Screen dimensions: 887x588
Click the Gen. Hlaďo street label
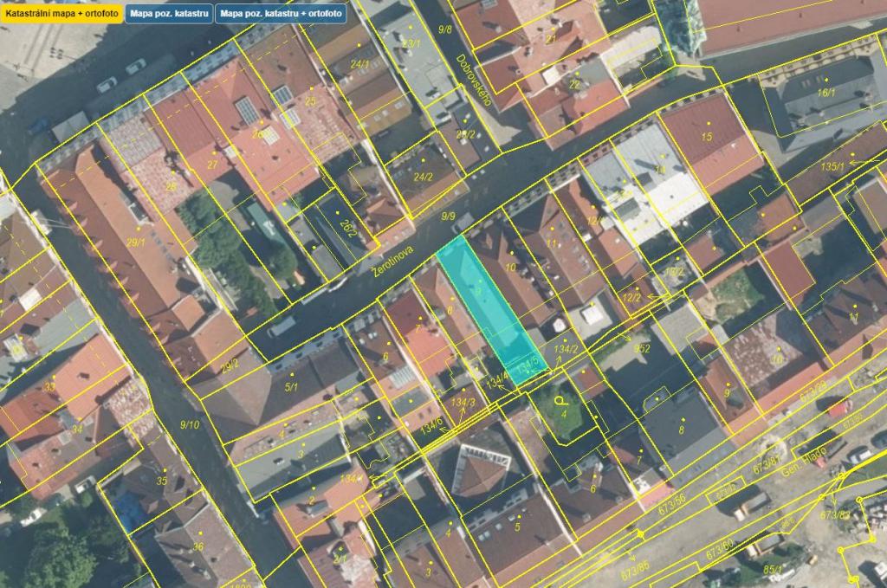coord(804,460)
